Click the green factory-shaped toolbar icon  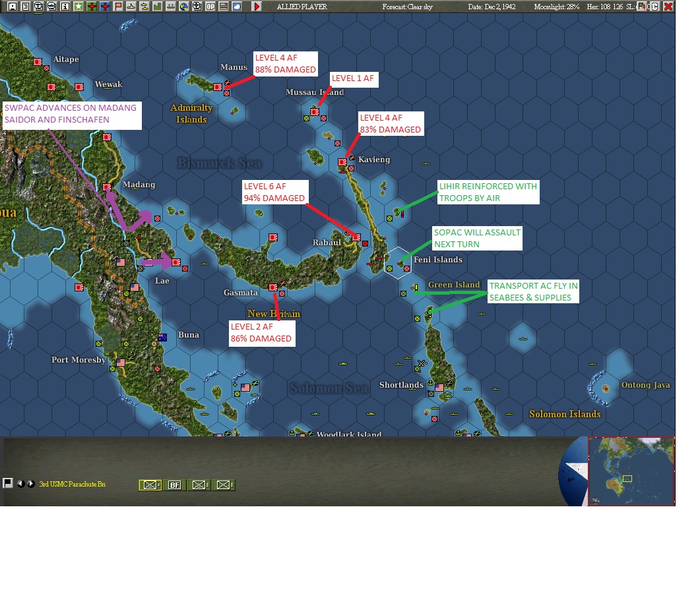coord(157,6)
